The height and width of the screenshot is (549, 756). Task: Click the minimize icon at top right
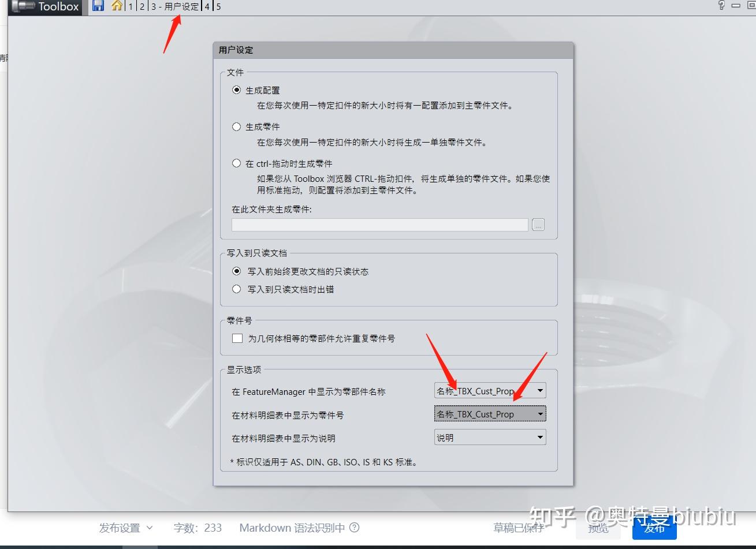click(x=736, y=5)
